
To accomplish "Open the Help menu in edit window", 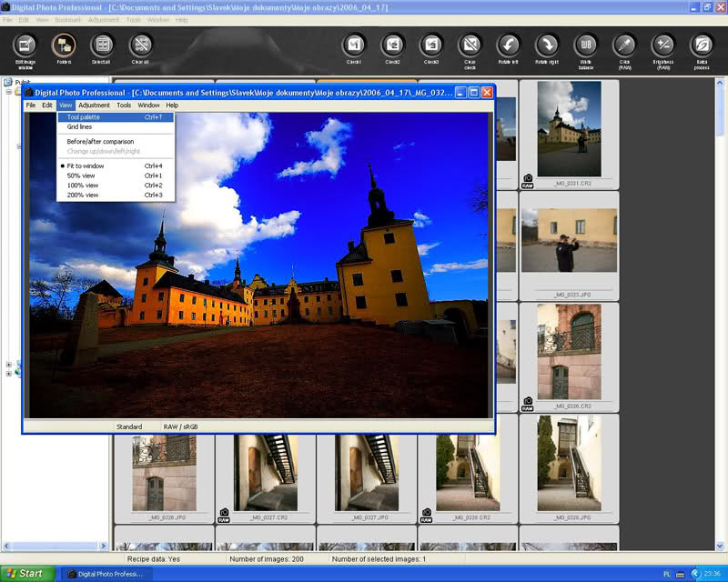I will [172, 105].
